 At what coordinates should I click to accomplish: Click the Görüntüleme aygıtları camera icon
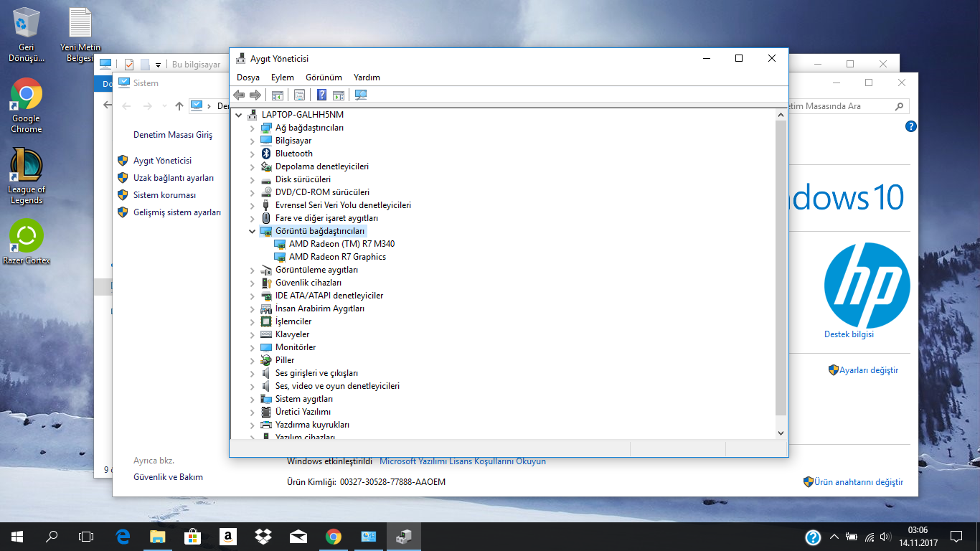(x=266, y=270)
